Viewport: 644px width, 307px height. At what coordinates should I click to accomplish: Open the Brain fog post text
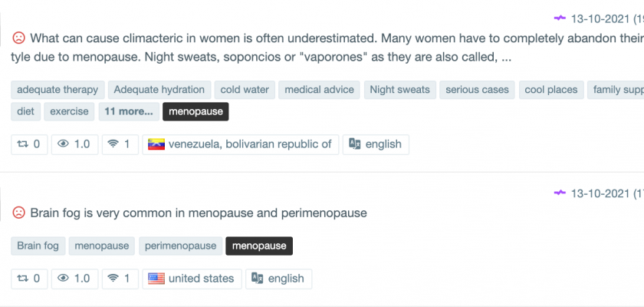(198, 213)
